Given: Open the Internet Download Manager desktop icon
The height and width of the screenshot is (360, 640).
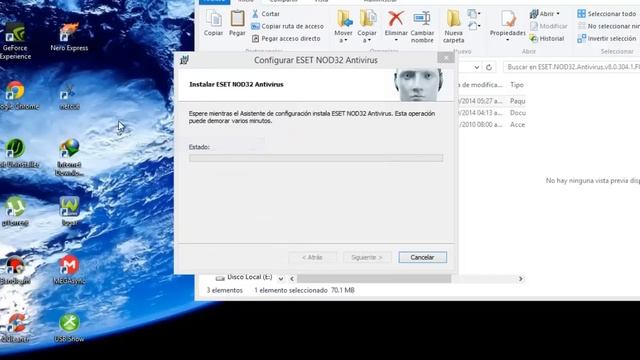Looking at the screenshot, I should coord(69,158).
